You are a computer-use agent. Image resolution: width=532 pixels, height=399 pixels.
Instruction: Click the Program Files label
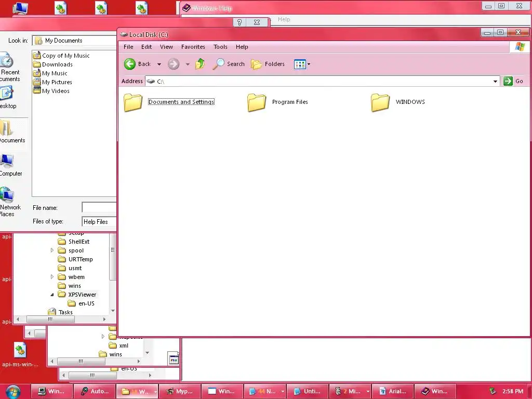point(290,102)
